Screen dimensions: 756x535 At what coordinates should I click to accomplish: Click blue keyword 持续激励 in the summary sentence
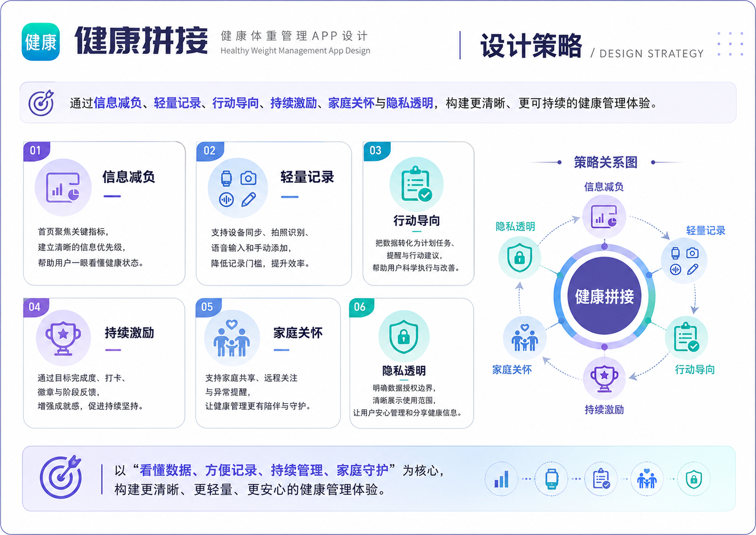pyautogui.click(x=294, y=103)
